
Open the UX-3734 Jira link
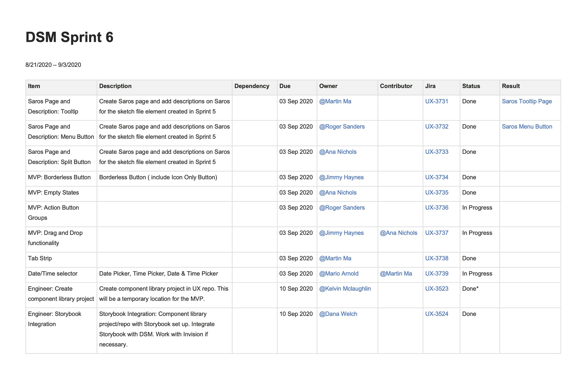[x=437, y=177]
